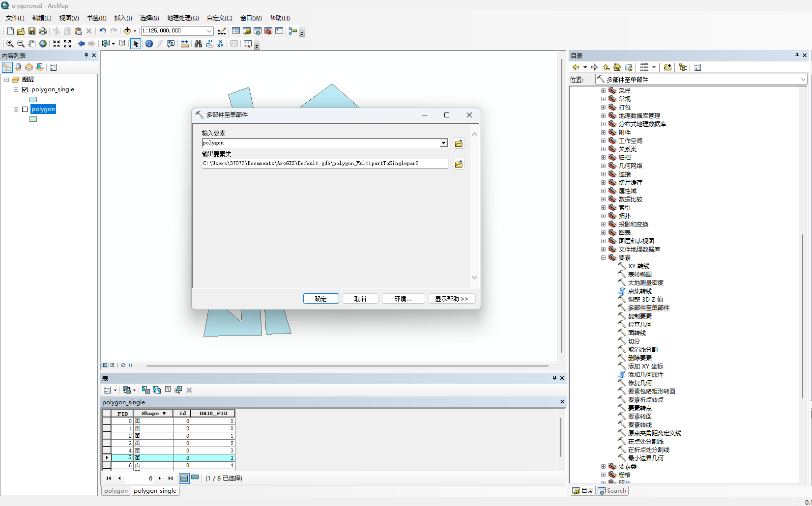Collapse the 图层 data frame tree

coord(6,80)
